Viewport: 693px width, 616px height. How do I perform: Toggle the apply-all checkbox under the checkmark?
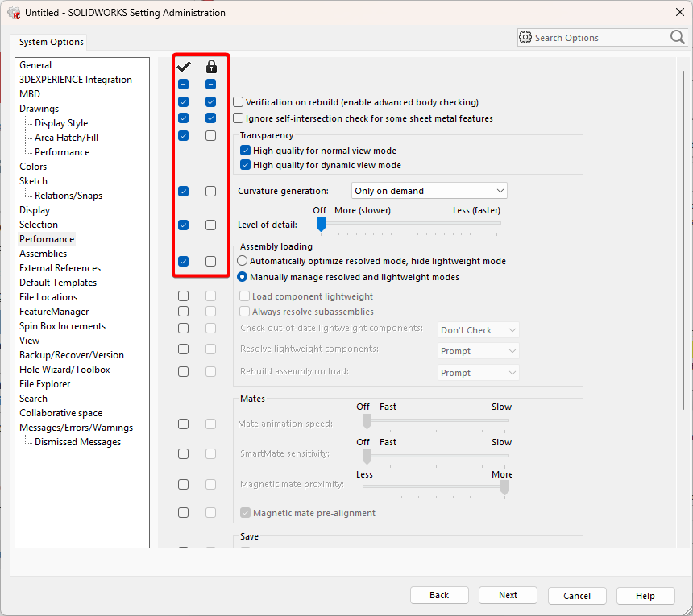(184, 84)
